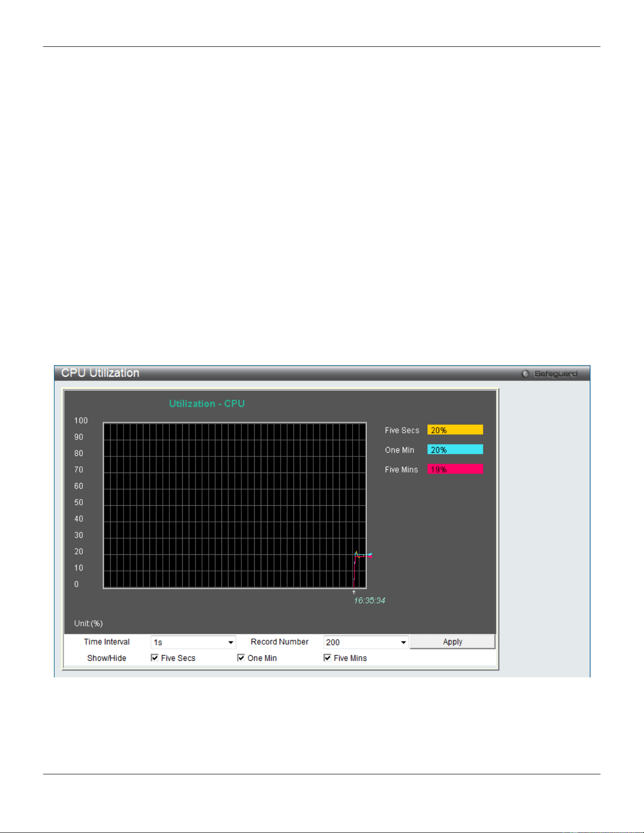
Task: Toggle the Five Mins checkbox
Action: 327,658
